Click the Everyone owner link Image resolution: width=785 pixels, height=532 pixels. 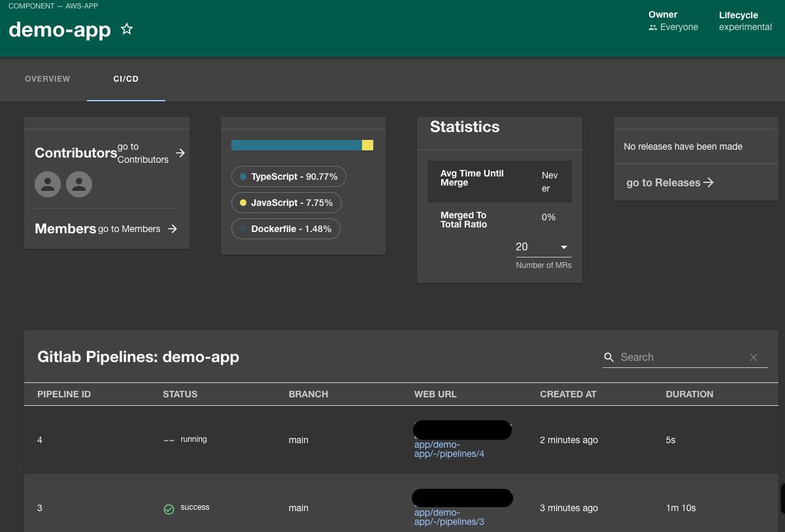click(x=679, y=27)
